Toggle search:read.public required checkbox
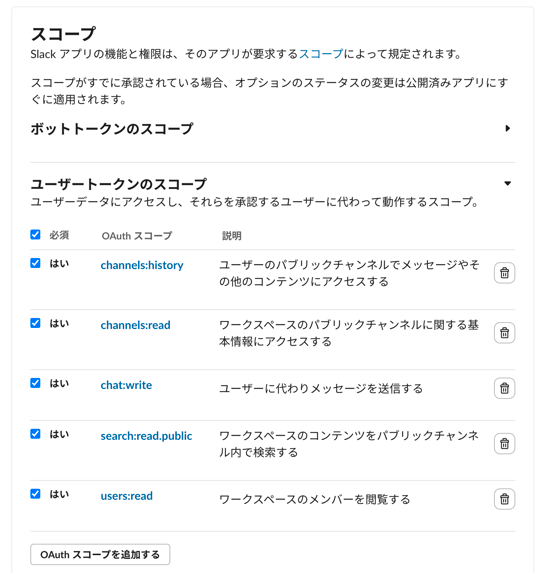The height and width of the screenshot is (573, 551). tap(35, 433)
